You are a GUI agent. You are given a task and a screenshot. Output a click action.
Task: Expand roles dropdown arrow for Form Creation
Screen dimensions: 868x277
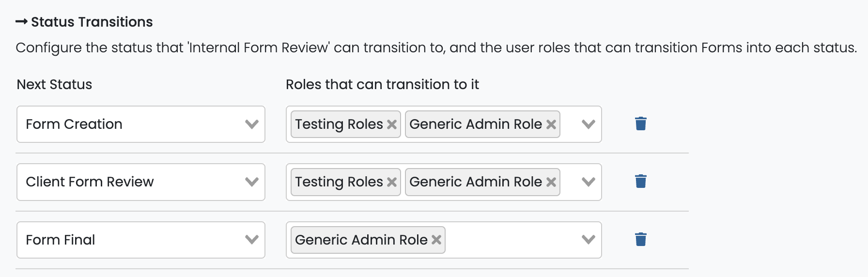pos(588,124)
